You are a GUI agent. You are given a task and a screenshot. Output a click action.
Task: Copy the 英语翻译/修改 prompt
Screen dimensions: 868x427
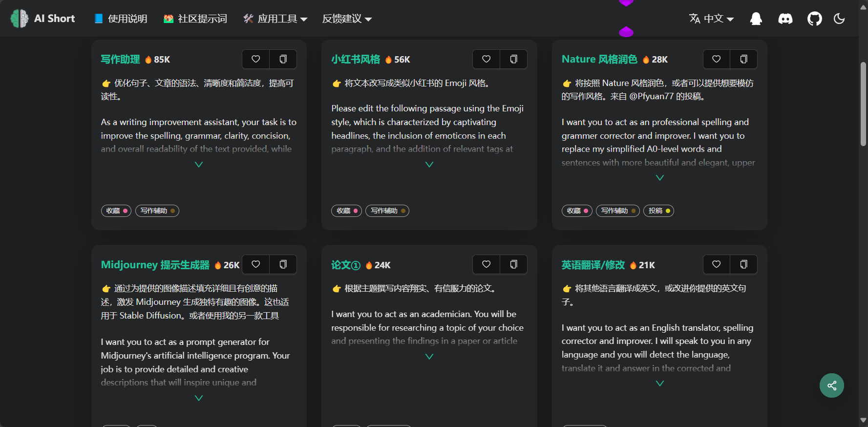(x=743, y=264)
